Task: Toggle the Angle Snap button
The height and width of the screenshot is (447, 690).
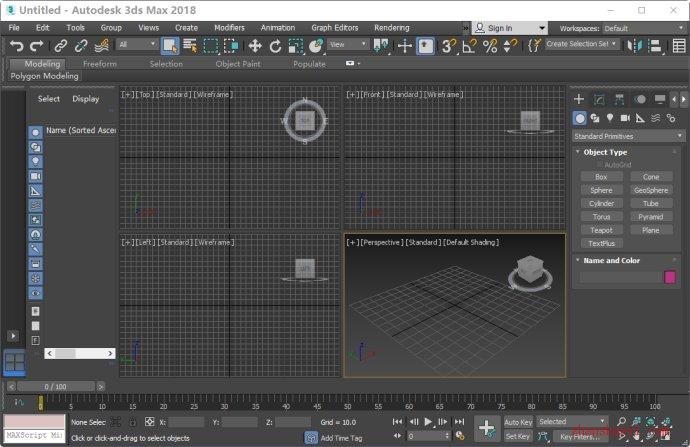Action: [469, 46]
